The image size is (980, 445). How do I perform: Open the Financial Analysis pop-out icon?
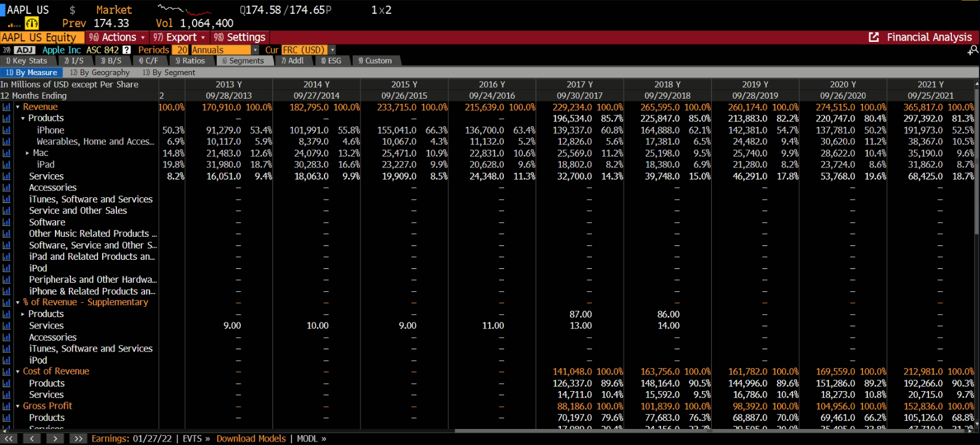tap(874, 37)
